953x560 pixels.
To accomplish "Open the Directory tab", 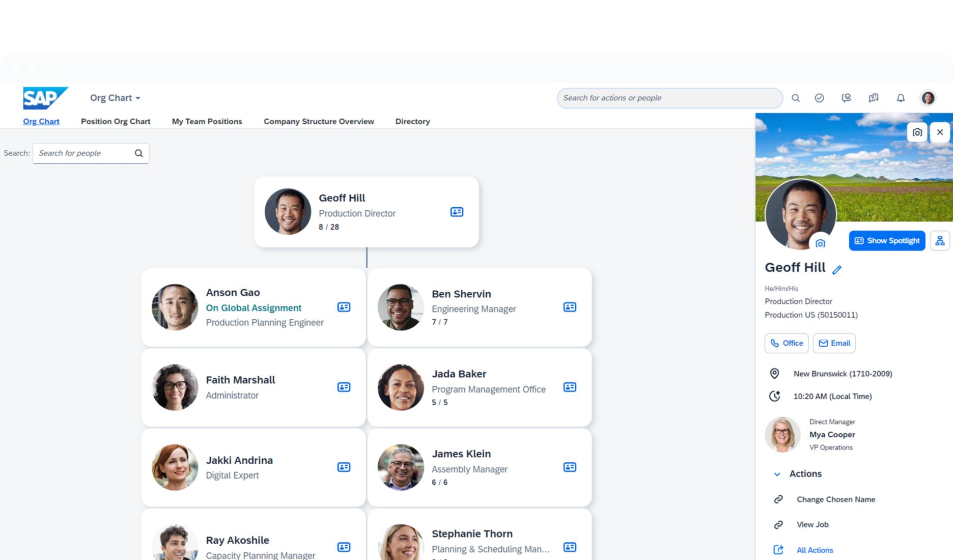I will point(412,121).
